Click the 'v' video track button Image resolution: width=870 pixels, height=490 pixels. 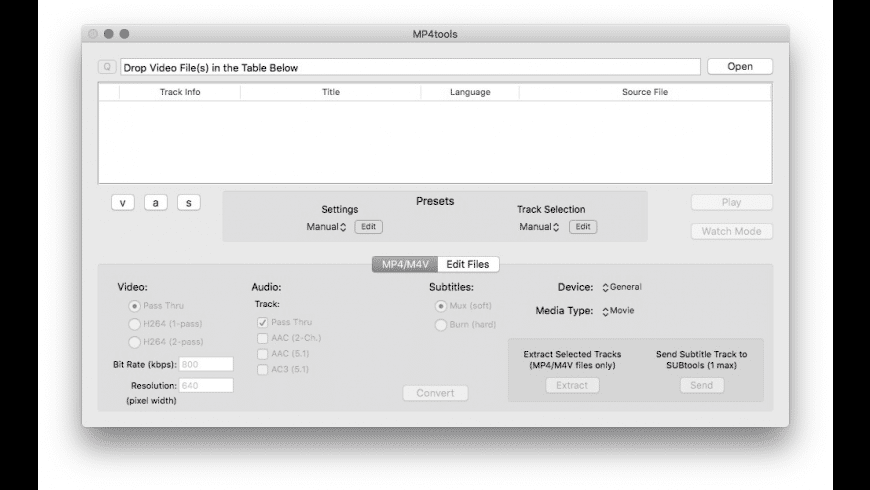pyautogui.click(x=123, y=203)
